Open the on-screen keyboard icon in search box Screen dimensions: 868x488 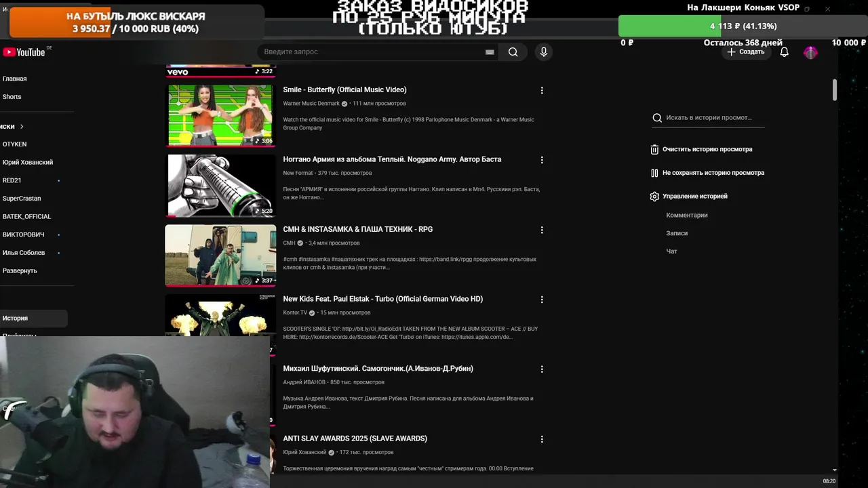[x=490, y=52]
